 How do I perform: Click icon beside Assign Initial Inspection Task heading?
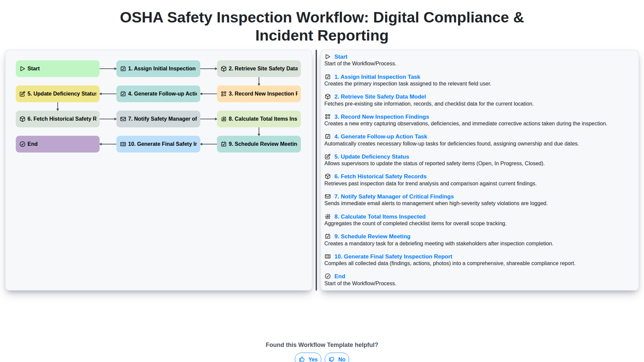coord(328,77)
